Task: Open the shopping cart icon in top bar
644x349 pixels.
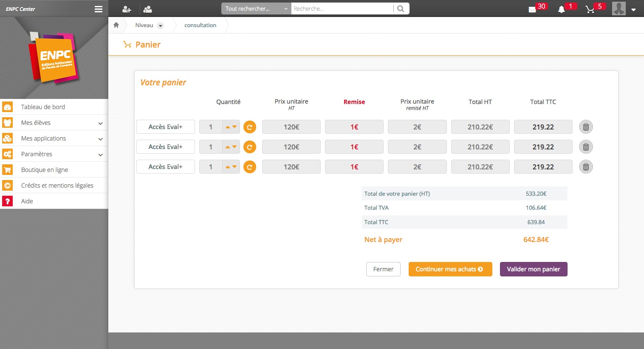Action: click(x=590, y=9)
